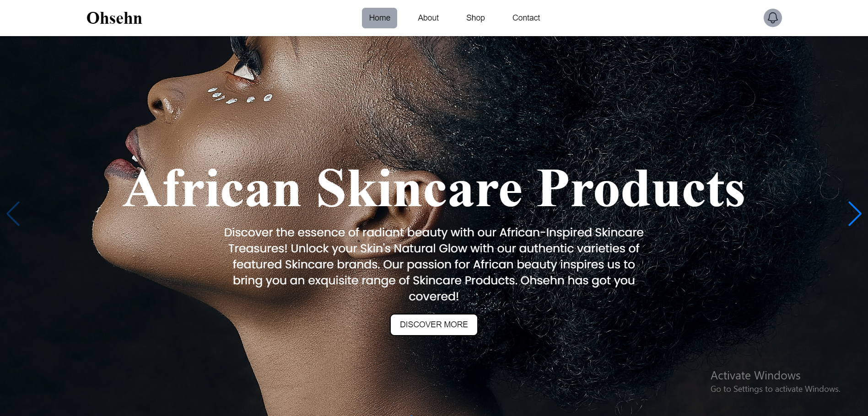Click the white face-paint dots on cheek
The width and height of the screenshot is (868, 416).
tap(240, 96)
